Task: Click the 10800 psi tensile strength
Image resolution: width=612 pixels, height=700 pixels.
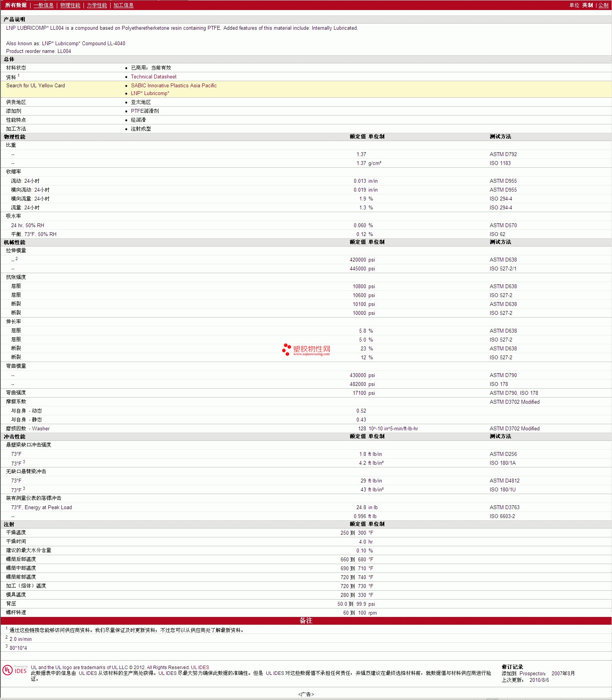Action: click(x=363, y=287)
